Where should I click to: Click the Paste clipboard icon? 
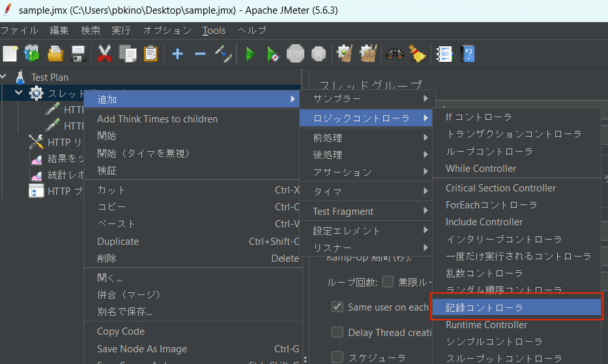(x=151, y=54)
